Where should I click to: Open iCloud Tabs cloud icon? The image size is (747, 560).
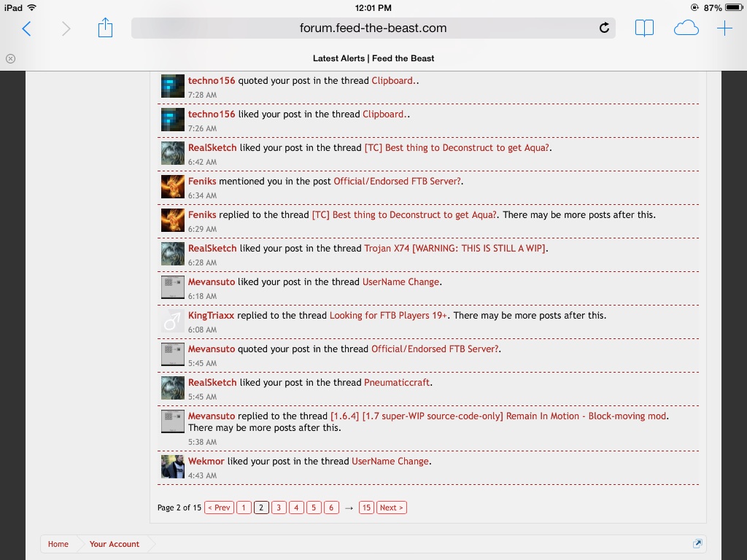pos(686,28)
